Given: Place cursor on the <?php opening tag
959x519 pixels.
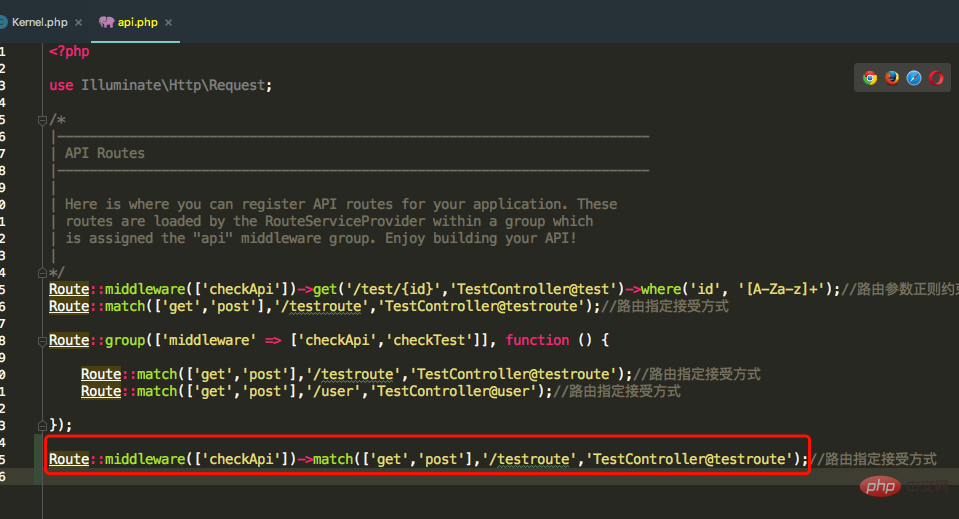Looking at the screenshot, I should click(x=68, y=51).
